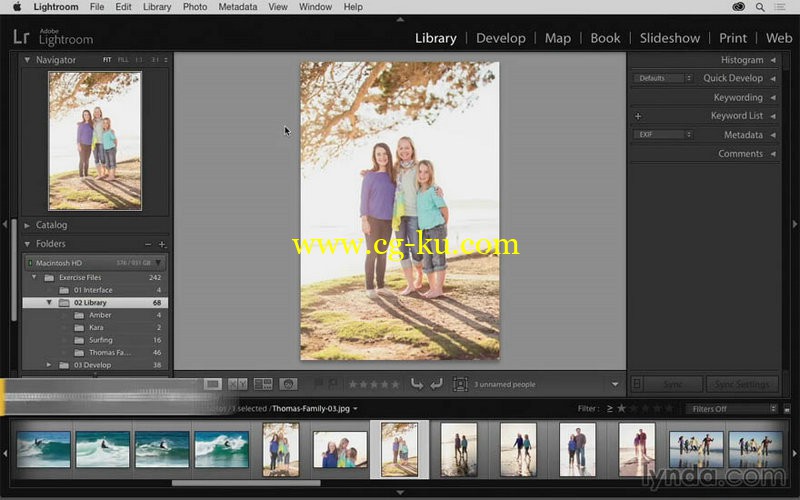
Task: Open the Book module
Action: pos(605,38)
